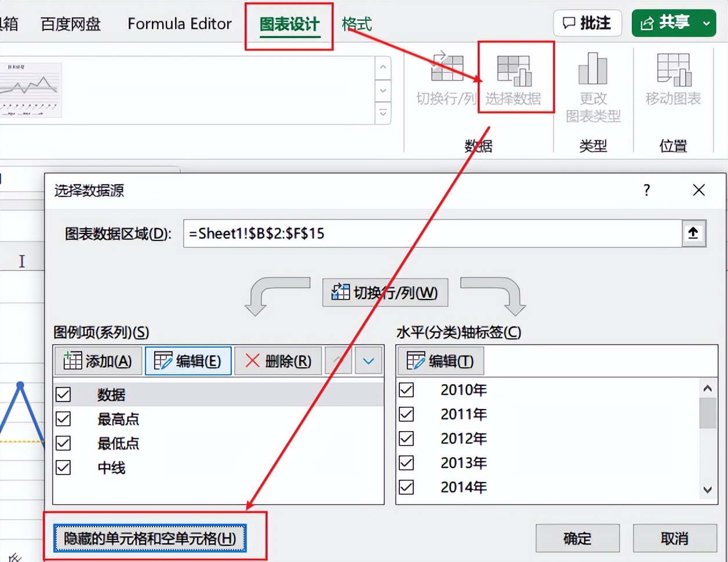
Task: Switch to the 格式 ribbon tab
Action: pyautogui.click(x=356, y=24)
